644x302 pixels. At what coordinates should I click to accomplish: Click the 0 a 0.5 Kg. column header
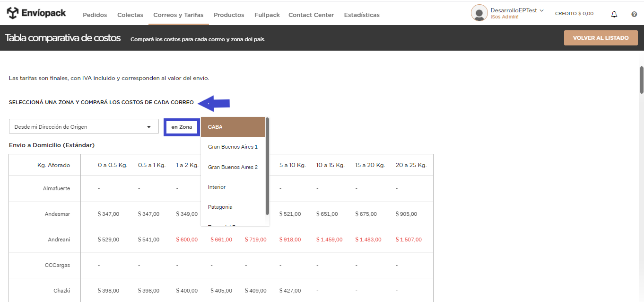[113, 165]
